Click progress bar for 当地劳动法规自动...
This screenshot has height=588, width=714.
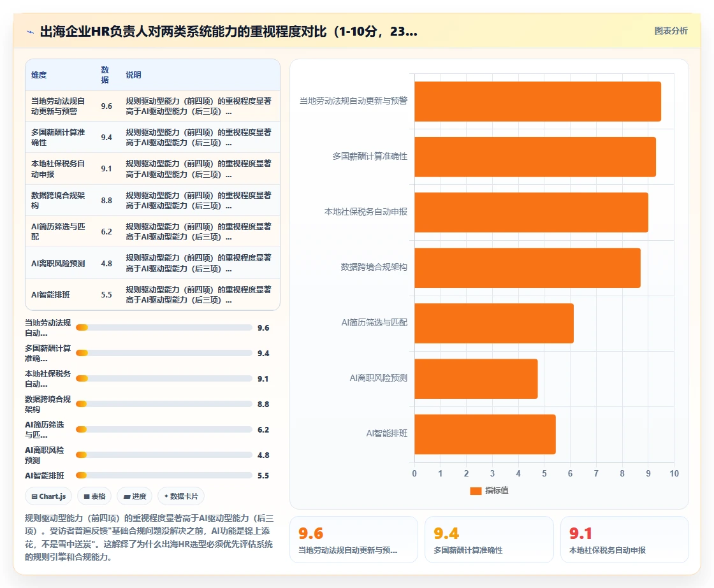(164, 327)
